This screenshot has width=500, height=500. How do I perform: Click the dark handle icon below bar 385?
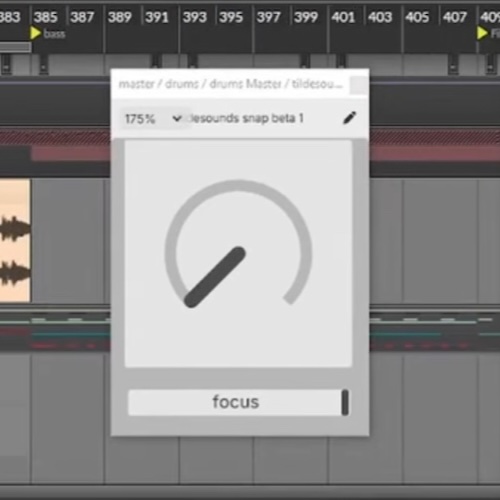[x=43, y=64]
